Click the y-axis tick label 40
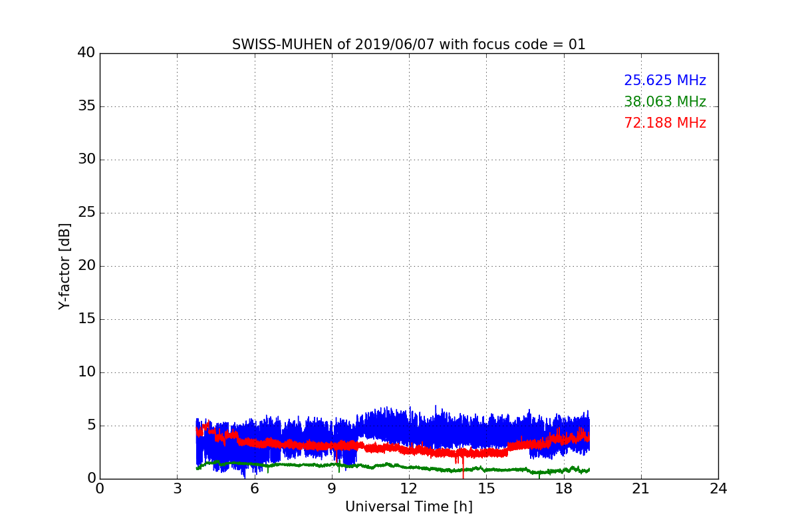The height and width of the screenshot is (532, 798). [x=86, y=53]
